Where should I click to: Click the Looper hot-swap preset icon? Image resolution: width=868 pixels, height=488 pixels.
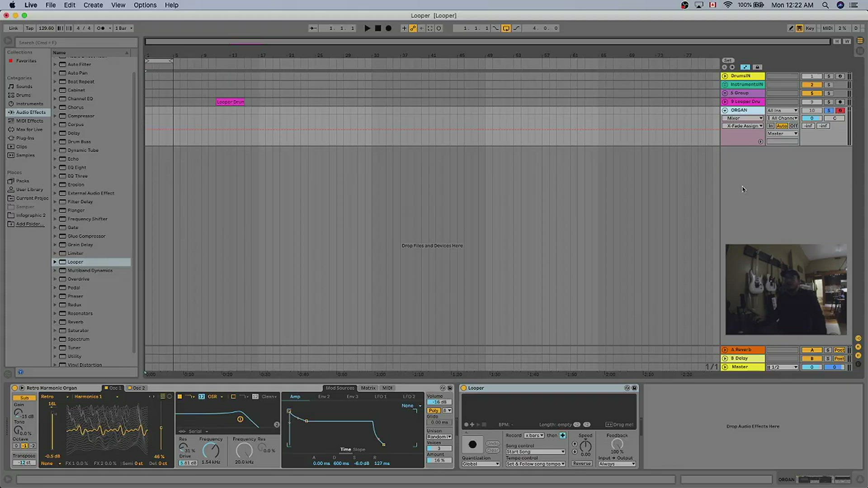627,388
